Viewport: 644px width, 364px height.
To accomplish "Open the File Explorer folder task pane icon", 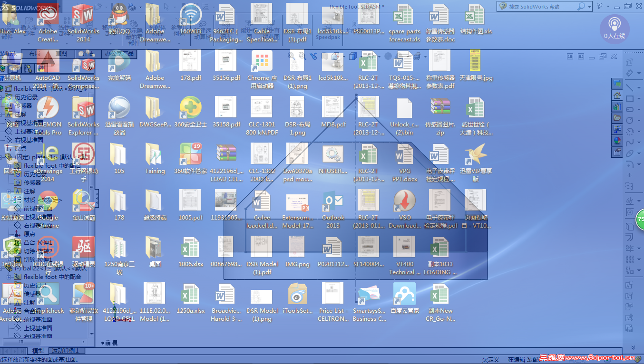I will [617, 118].
